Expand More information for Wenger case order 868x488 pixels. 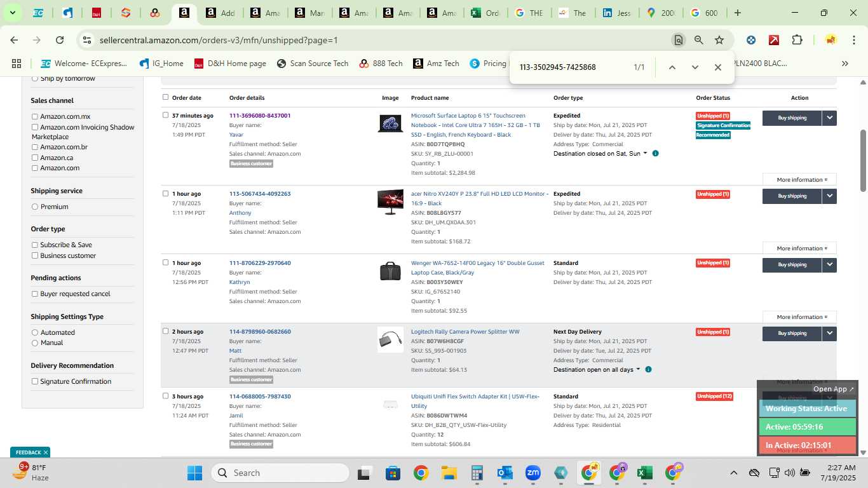pos(799,317)
